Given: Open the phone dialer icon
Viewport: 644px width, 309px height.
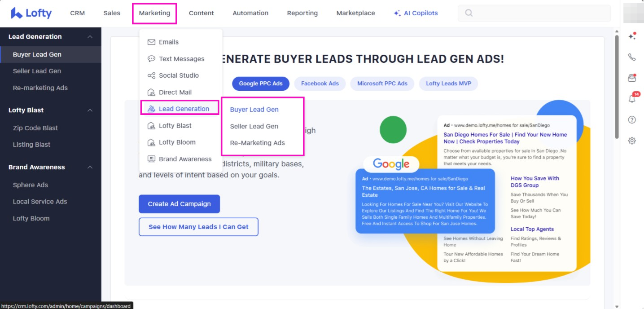Looking at the screenshot, I should [x=632, y=57].
